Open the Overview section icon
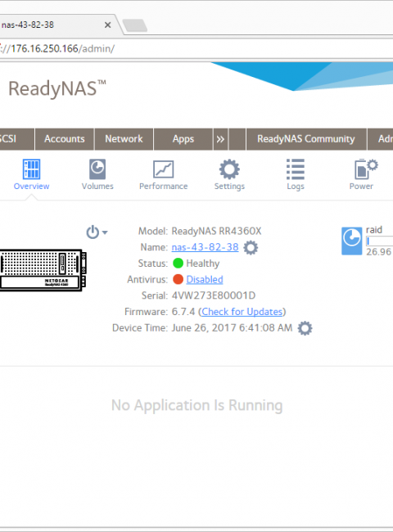Viewport: 393px width, 532px height. 31,169
